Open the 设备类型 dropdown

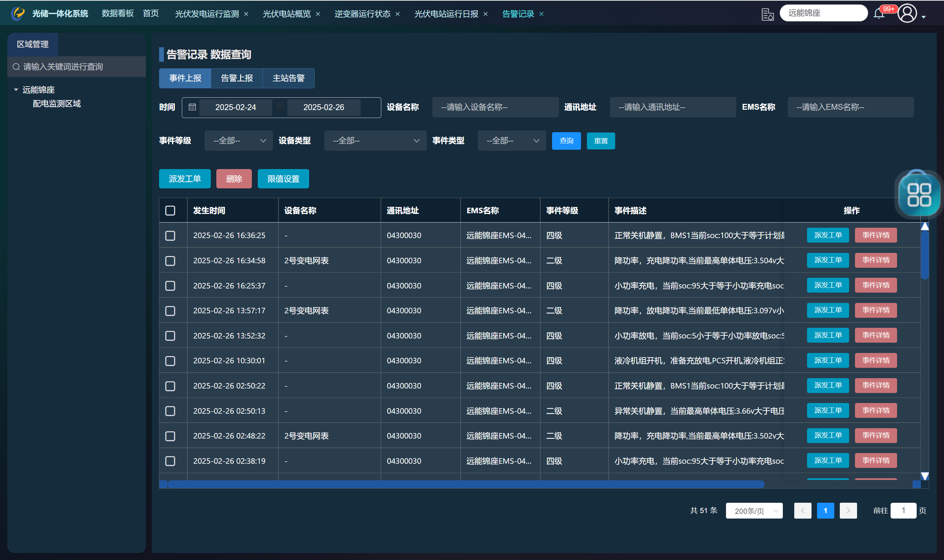375,141
